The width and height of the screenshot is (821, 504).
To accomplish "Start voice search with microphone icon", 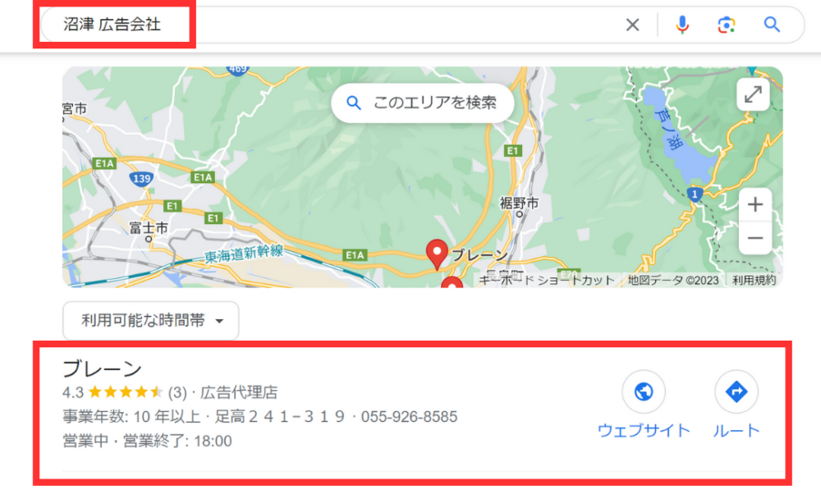I will point(681,25).
